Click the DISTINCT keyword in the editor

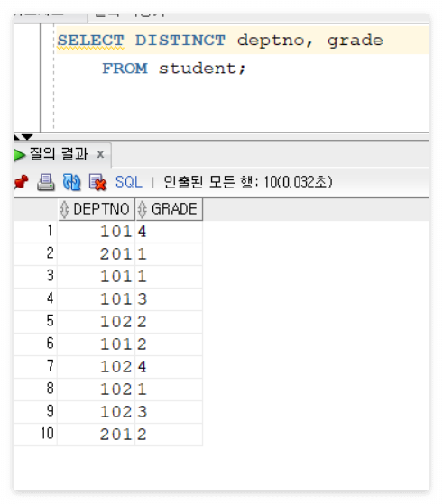point(180,41)
